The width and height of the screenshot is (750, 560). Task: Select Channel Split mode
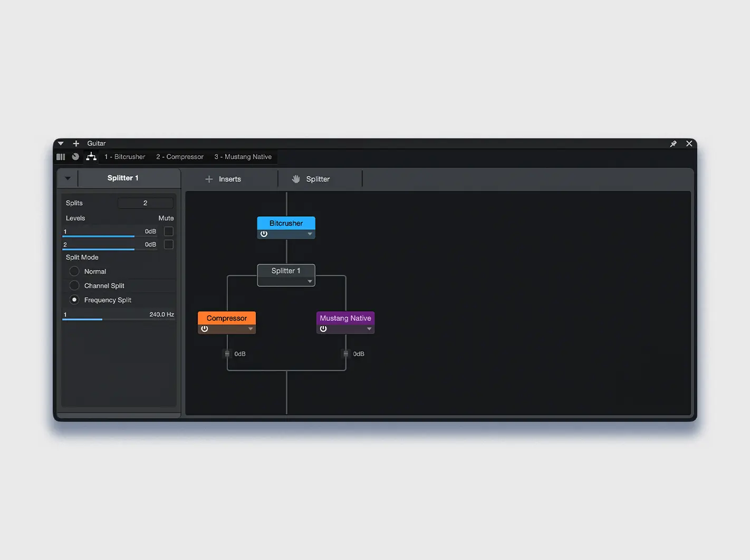[74, 286]
